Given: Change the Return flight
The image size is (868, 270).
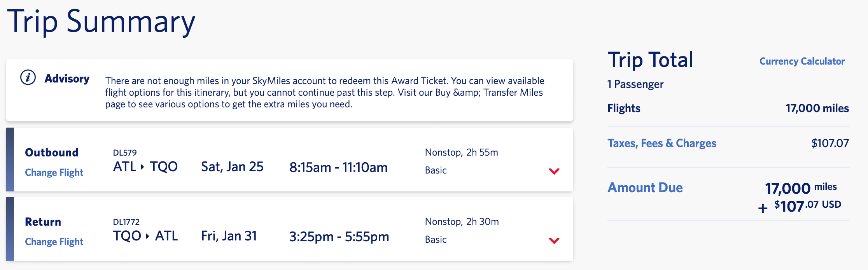Looking at the screenshot, I should [54, 242].
